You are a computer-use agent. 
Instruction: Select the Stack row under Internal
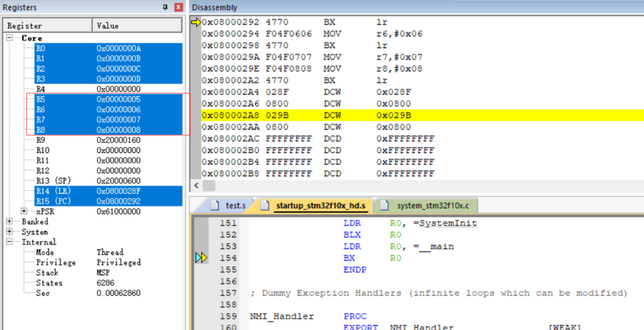click(108, 273)
